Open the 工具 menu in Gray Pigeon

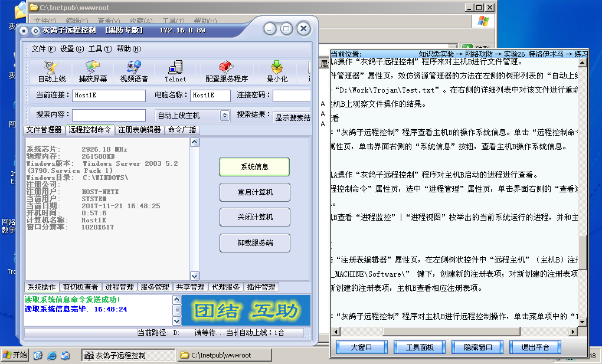click(x=100, y=49)
